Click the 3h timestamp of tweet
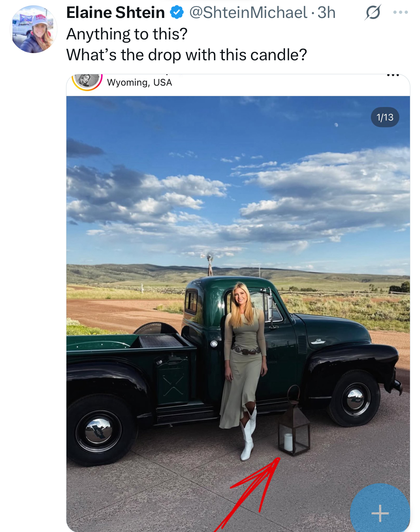Viewport: 420px width, 532px height. click(x=326, y=13)
